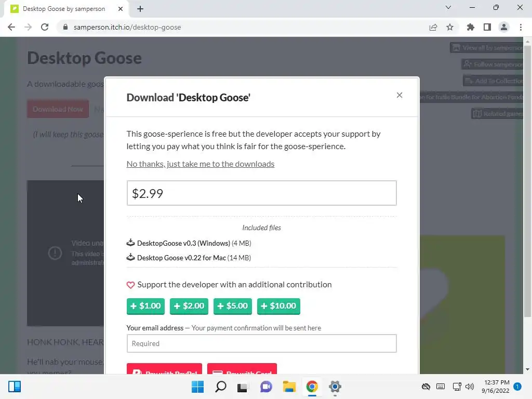This screenshot has height=399, width=532.
Task: Open network status icon in tray
Action: click(457, 387)
